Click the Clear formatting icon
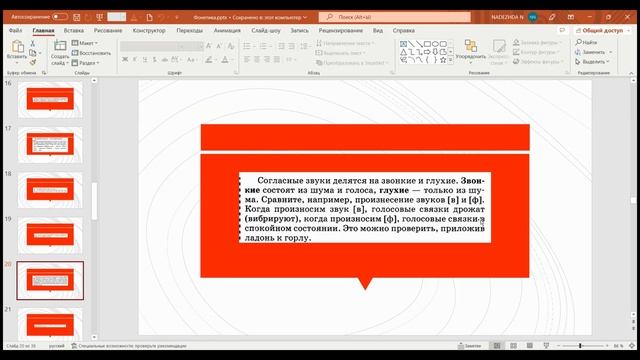 [x=231, y=46]
